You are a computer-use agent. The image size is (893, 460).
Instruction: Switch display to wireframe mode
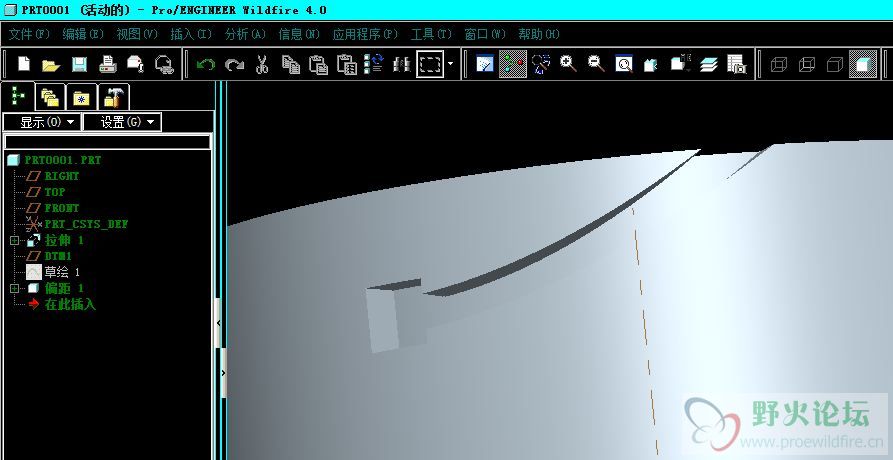pyautogui.click(x=779, y=64)
